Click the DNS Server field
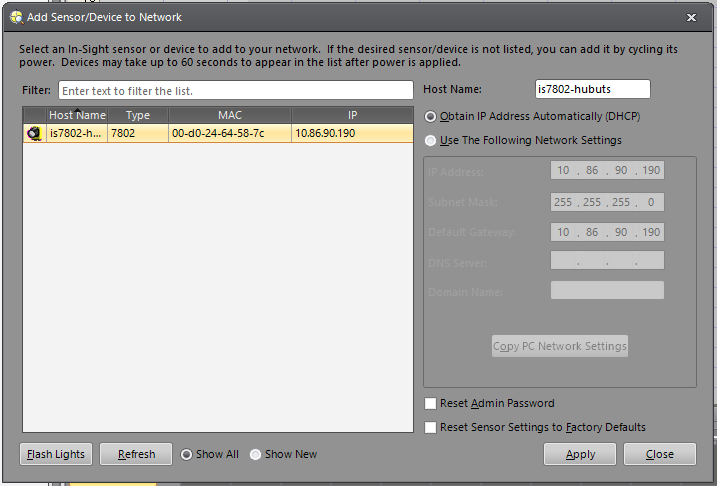The image size is (717, 486). [607, 261]
